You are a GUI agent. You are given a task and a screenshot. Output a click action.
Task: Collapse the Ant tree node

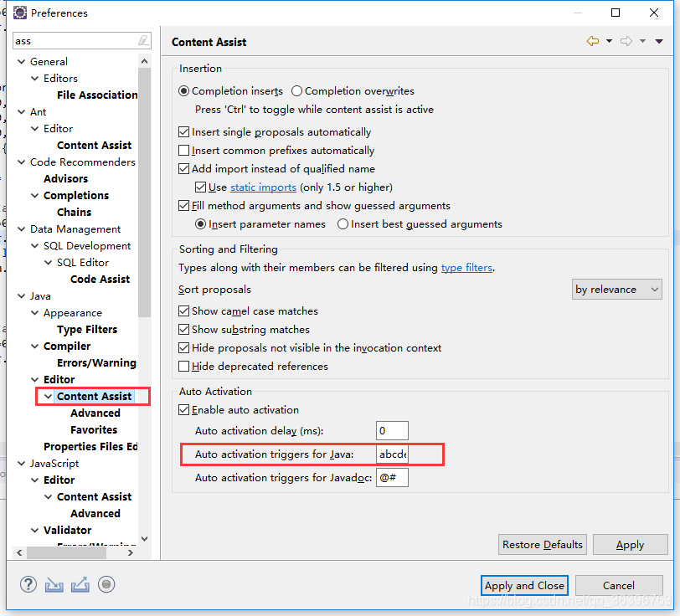[x=21, y=112]
